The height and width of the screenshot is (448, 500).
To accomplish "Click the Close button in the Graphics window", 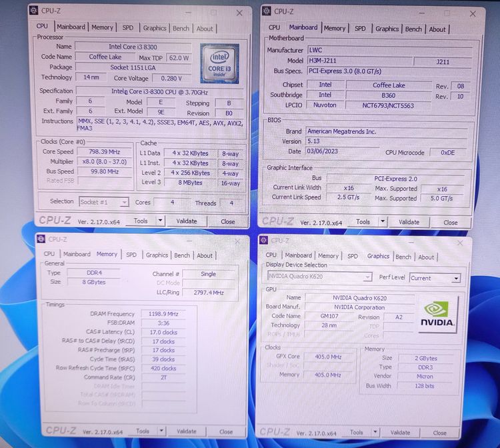I will 439,433.
